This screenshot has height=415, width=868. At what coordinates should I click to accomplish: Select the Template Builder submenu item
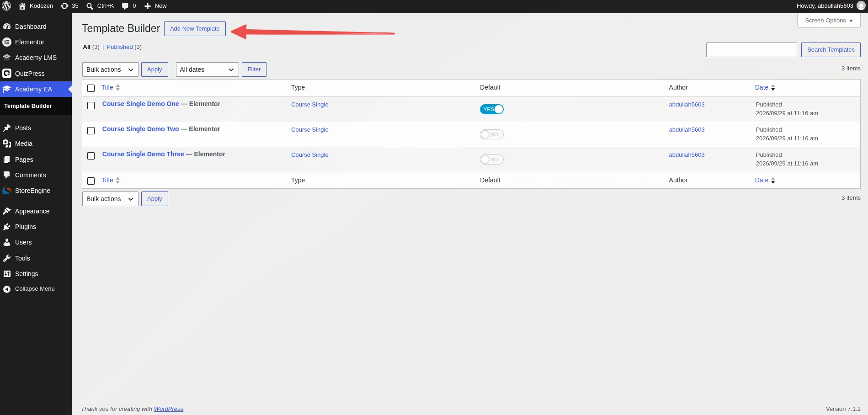pos(28,106)
